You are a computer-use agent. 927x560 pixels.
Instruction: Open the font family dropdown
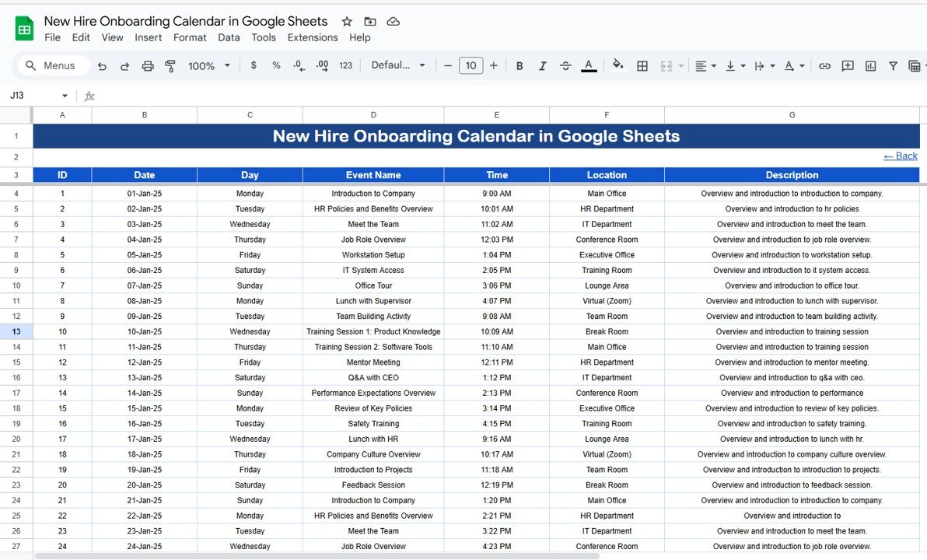point(398,65)
